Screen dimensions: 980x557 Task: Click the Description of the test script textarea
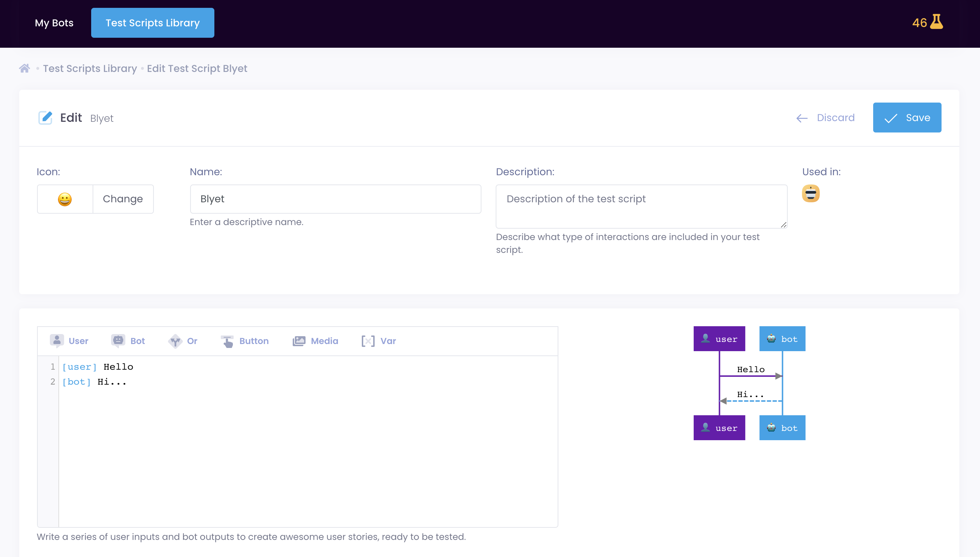(x=641, y=207)
